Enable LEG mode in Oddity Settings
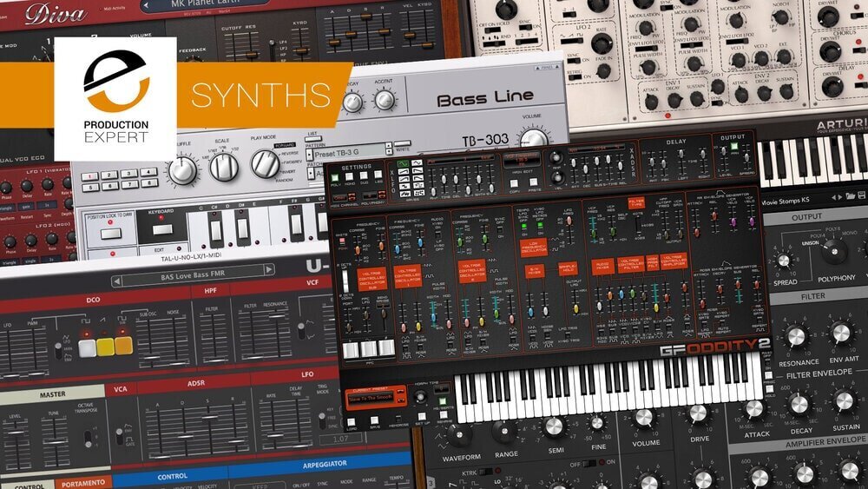The height and width of the screenshot is (489, 868). pos(378,175)
